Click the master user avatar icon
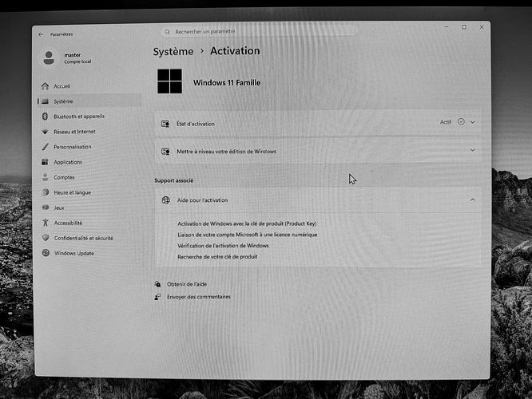The height and width of the screenshot is (399, 532). tap(49, 58)
